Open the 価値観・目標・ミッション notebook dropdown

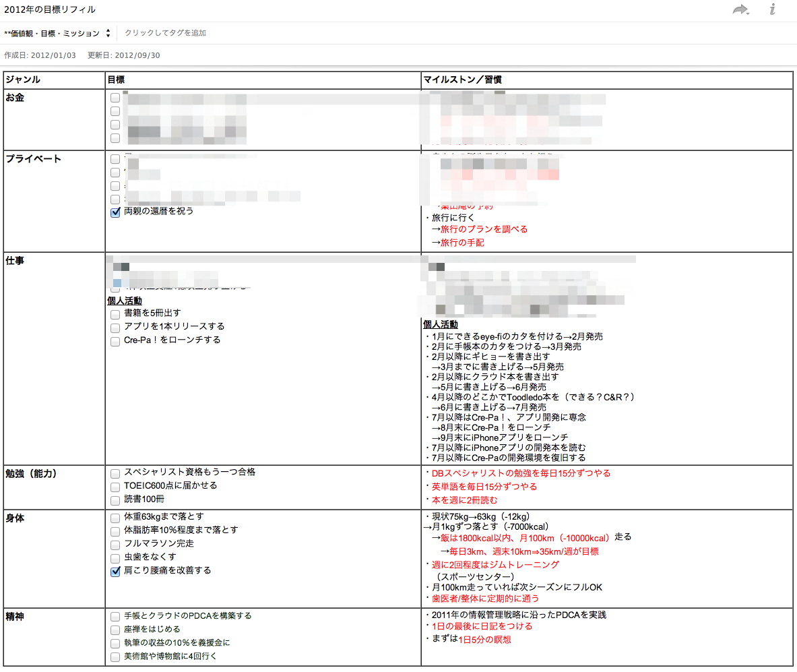coord(57,33)
